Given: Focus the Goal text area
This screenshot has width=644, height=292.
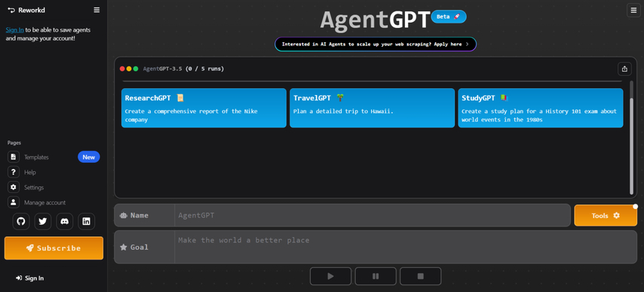Looking at the screenshot, I should click(406, 247).
